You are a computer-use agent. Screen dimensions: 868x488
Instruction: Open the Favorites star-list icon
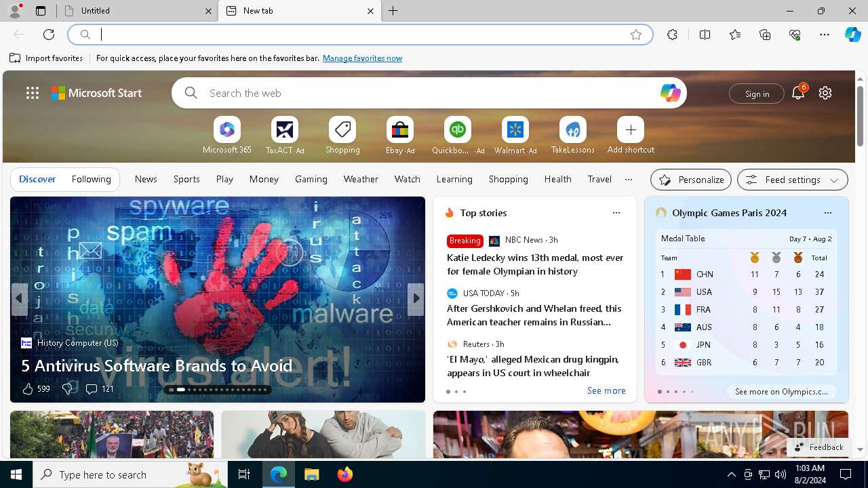[735, 35]
